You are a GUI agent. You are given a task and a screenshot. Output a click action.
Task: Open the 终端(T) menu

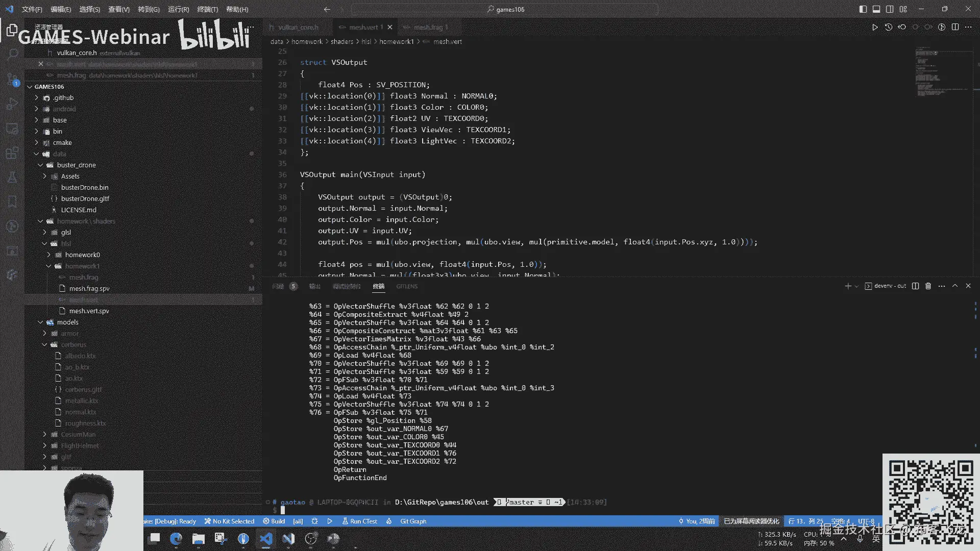click(207, 9)
